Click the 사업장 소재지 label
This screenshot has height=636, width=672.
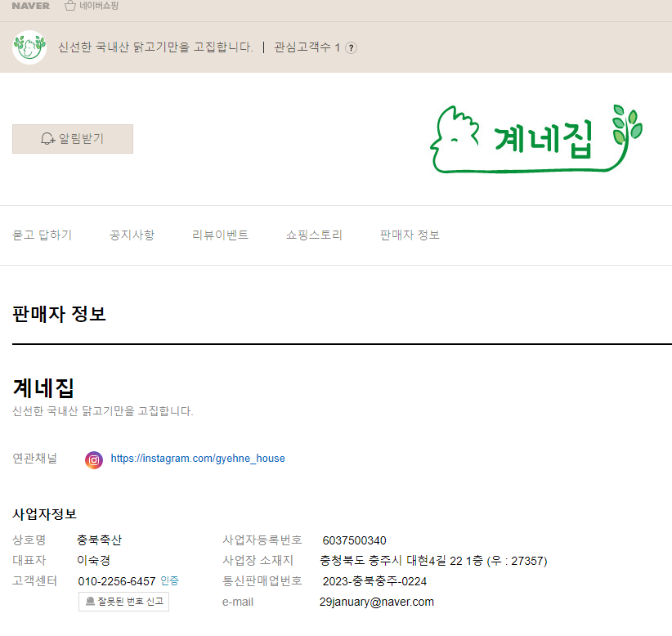[x=258, y=560]
